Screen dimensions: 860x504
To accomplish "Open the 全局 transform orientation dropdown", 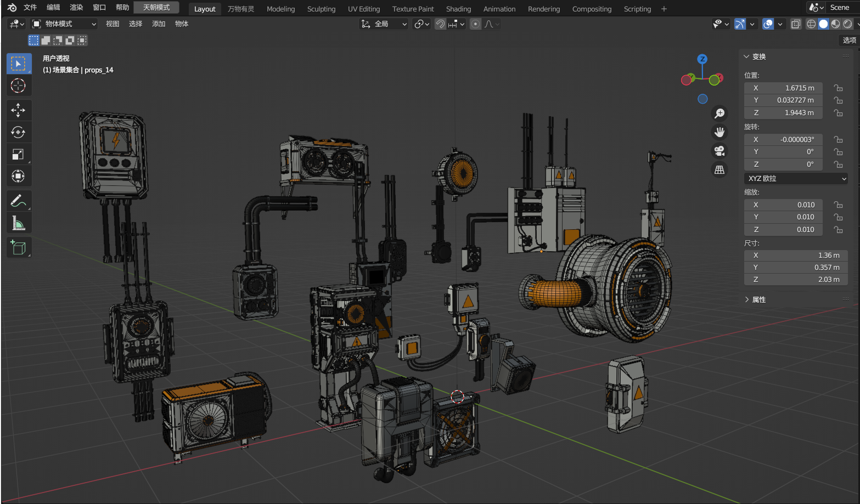I will [384, 24].
